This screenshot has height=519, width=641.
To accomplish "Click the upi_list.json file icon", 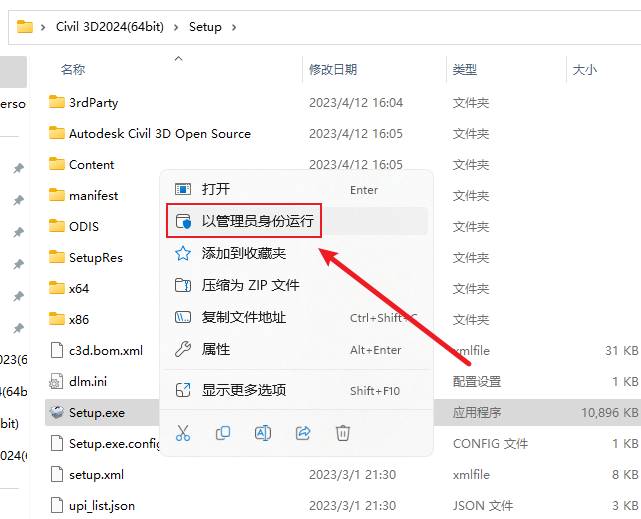I will (57, 505).
